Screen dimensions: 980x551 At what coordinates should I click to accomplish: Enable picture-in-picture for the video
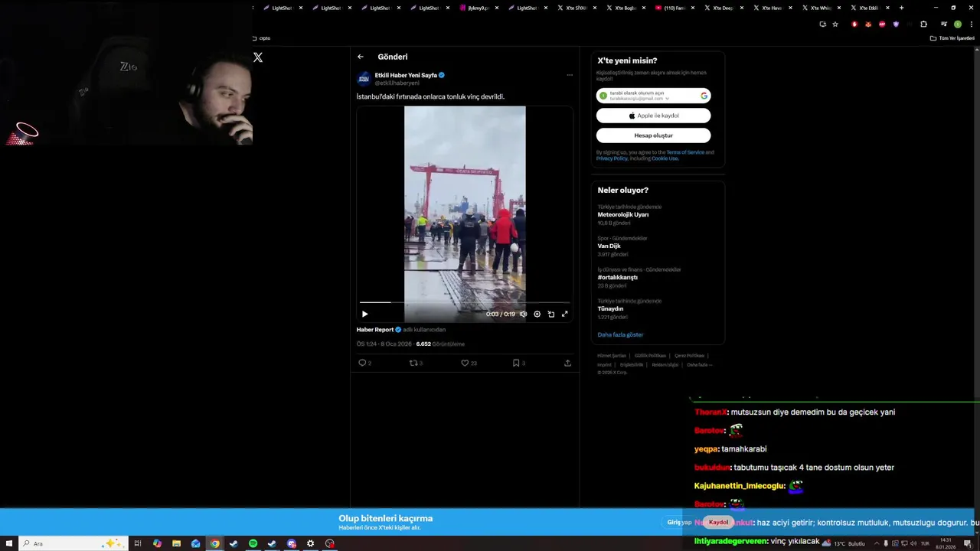point(551,314)
